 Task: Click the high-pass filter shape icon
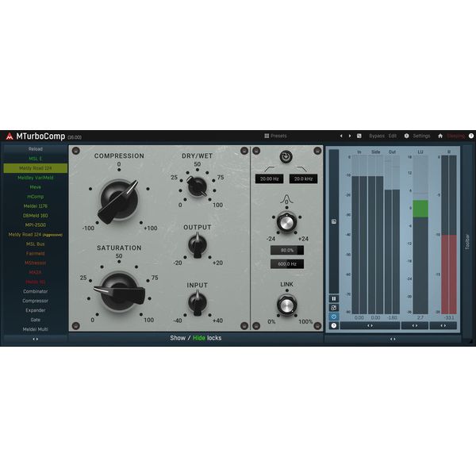269,169
